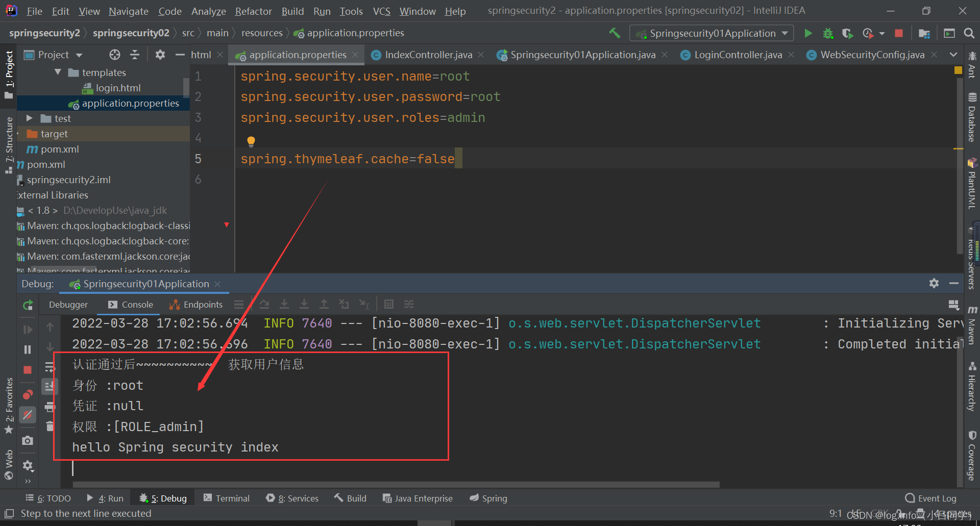Stop debug session red square in debug sidebar
The width and height of the screenshot is (980, 526).
[28, 370]
